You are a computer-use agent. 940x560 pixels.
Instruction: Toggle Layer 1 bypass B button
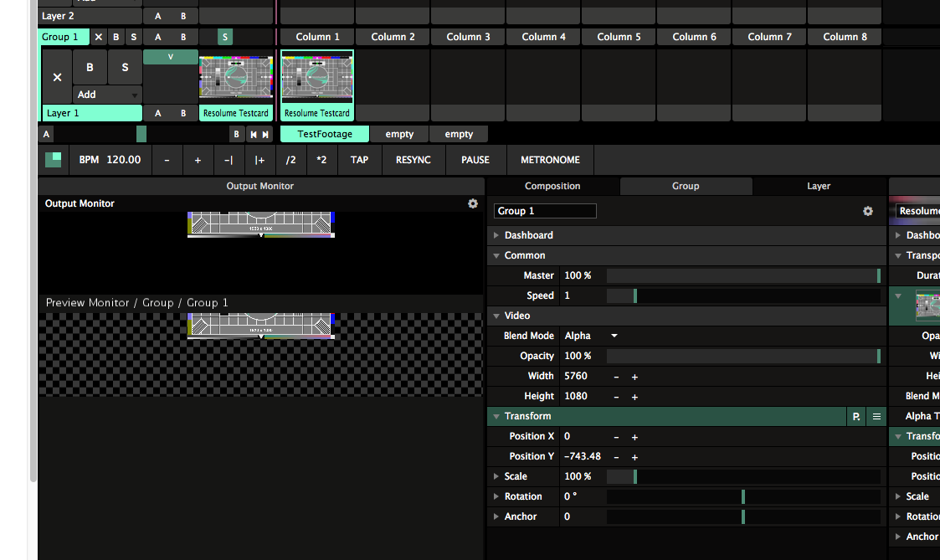tap(90, 67)
